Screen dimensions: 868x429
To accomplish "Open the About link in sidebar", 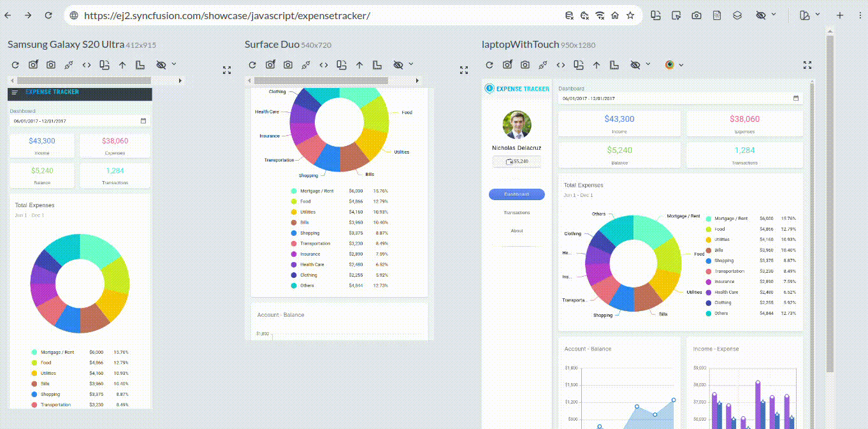I will [x=517, y=231].
